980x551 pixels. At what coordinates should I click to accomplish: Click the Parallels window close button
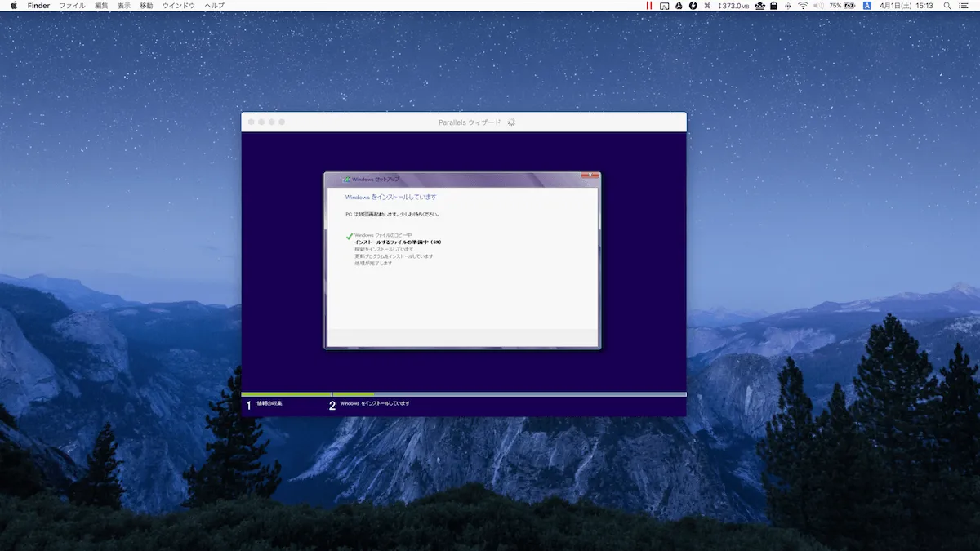252,122
